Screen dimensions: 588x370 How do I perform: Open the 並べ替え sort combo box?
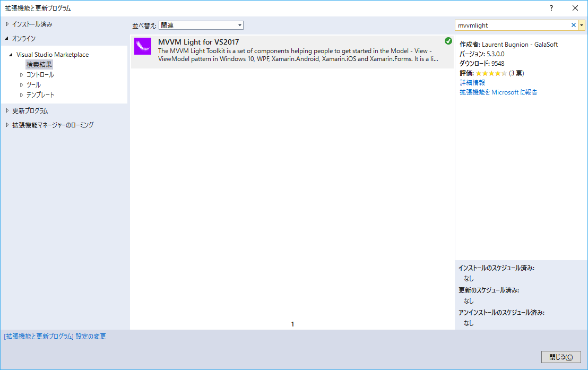[201, 25]
